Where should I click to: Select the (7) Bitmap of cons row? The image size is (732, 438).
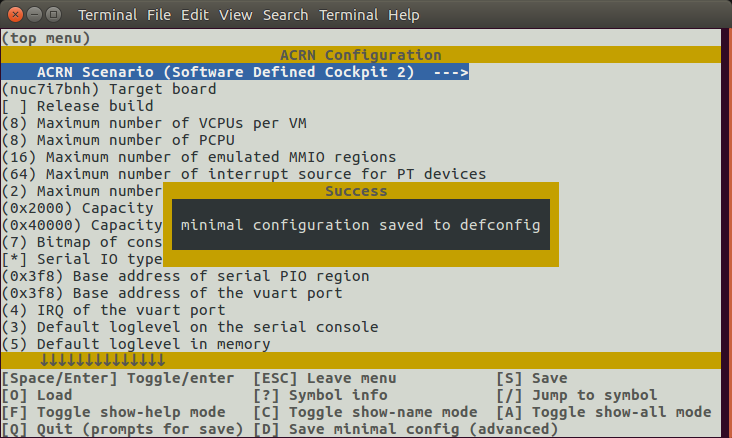click(82, 242)
